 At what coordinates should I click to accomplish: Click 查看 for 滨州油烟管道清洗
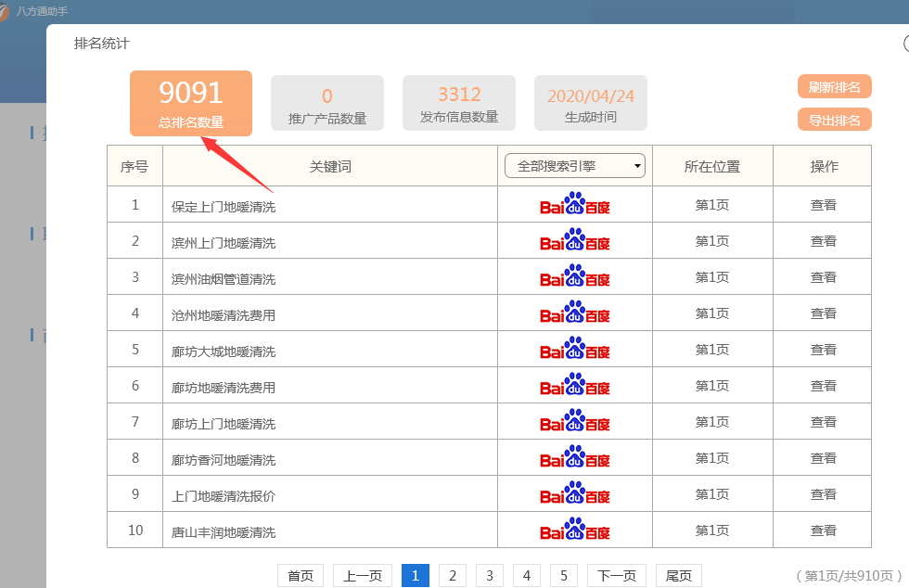[x=824, y=277]
